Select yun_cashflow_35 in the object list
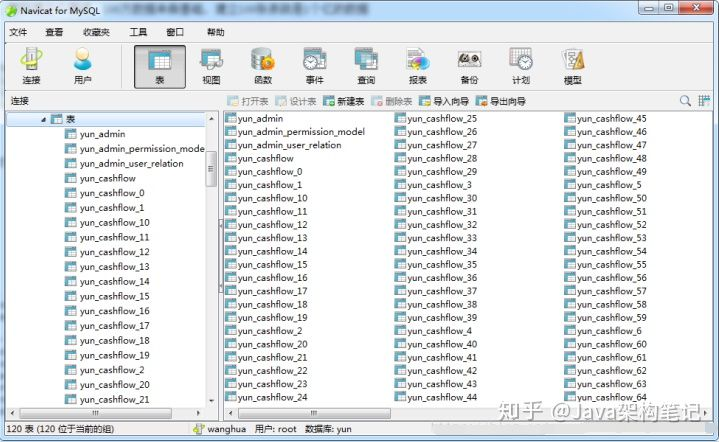Screen dimensions: 719x442 click(442, 265)
